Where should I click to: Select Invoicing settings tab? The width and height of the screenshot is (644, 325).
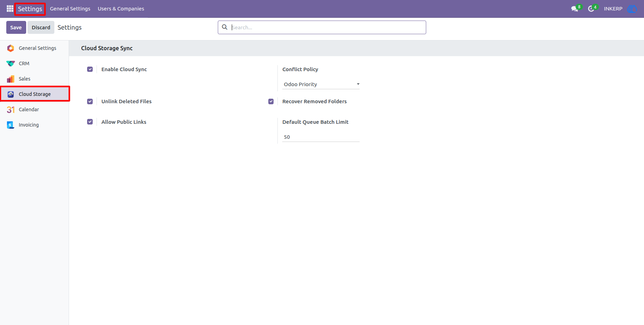coord(34,125)
